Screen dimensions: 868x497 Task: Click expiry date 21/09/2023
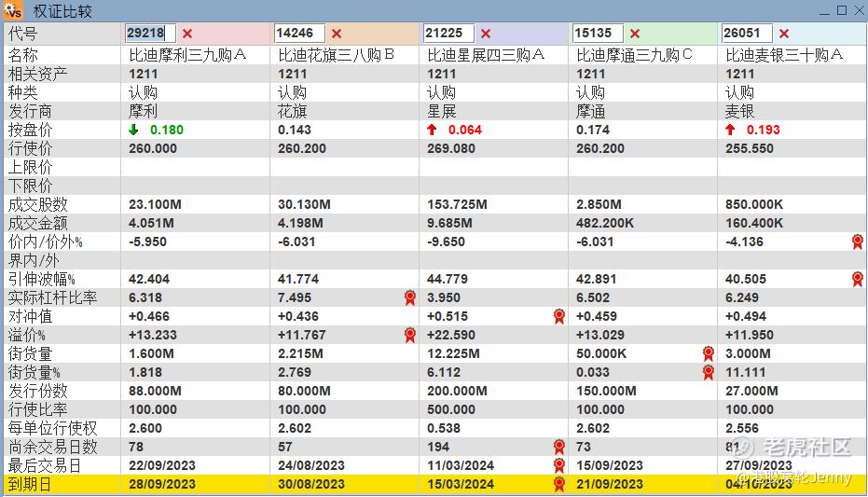[x=610, y=484]
